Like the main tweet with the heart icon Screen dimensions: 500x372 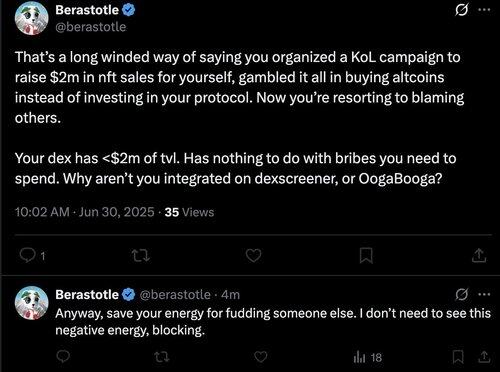click(x=253, y=255)
